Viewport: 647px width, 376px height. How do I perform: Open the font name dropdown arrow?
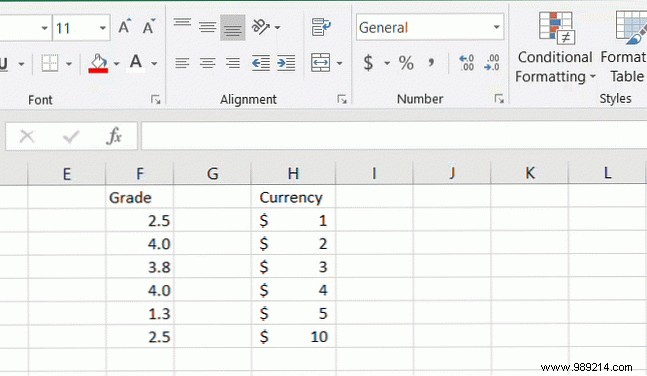44,28
